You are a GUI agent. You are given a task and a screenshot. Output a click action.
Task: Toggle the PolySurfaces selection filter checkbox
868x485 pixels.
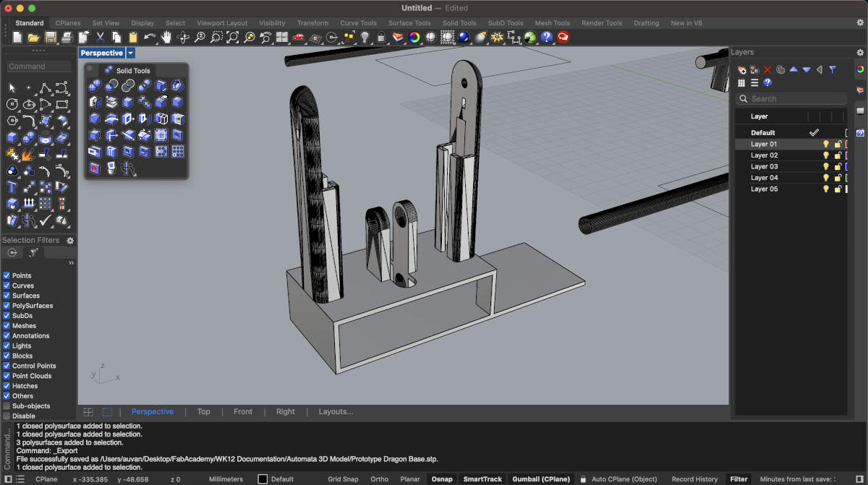(x=7, y=306)
